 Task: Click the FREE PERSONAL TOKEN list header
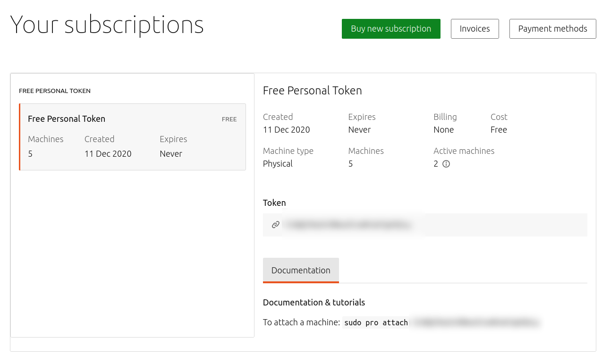point(55,91)
